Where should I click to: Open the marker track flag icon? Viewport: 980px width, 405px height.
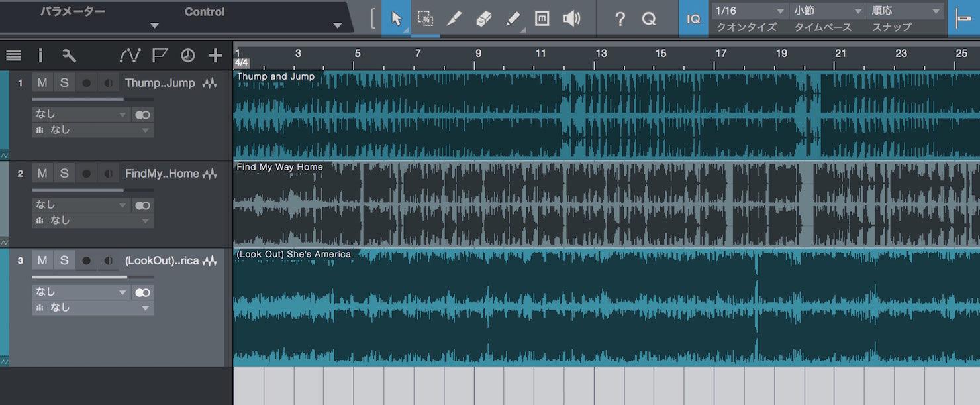pos(160,56)
